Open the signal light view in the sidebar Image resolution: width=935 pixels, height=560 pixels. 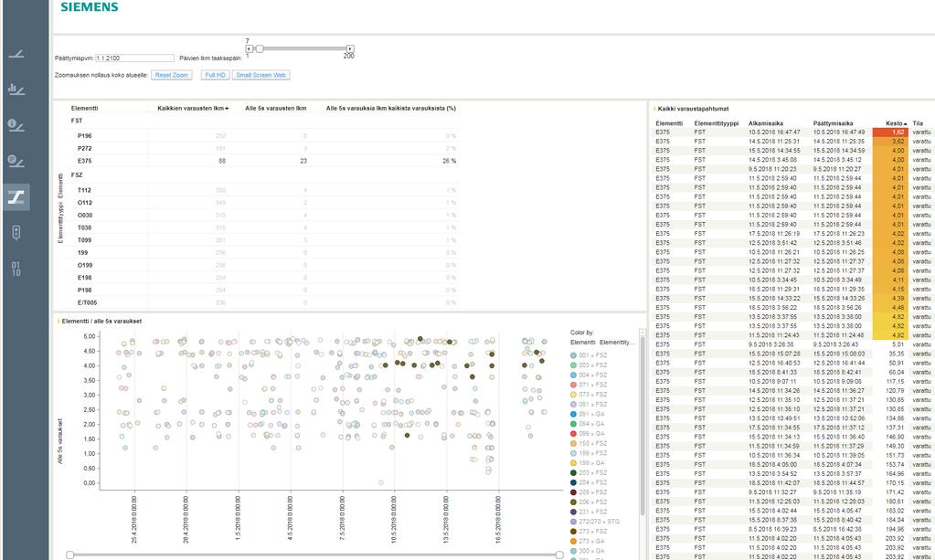[x=16, y=232]
